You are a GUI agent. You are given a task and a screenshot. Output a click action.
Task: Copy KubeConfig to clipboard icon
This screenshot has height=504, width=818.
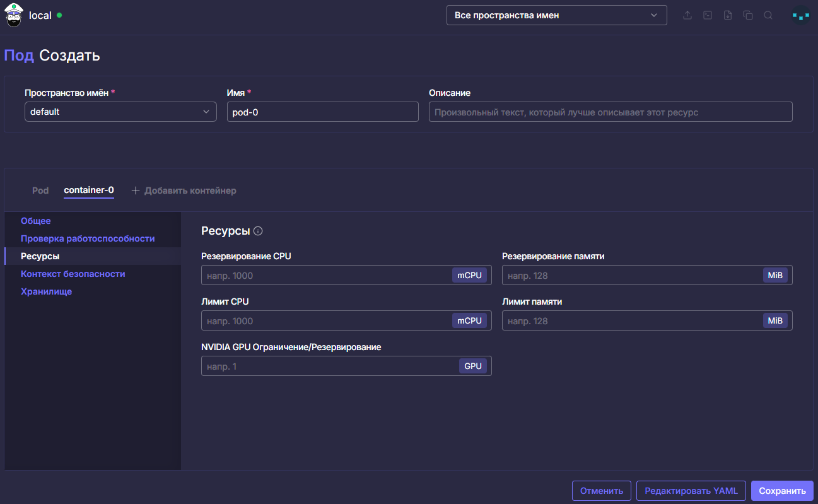point(748,15)
